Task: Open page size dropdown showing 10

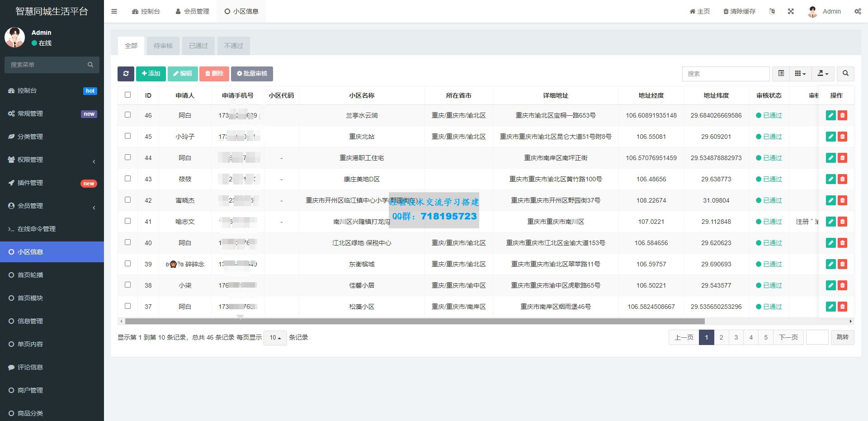Action: pyautogui.click(x=275, y=338)
